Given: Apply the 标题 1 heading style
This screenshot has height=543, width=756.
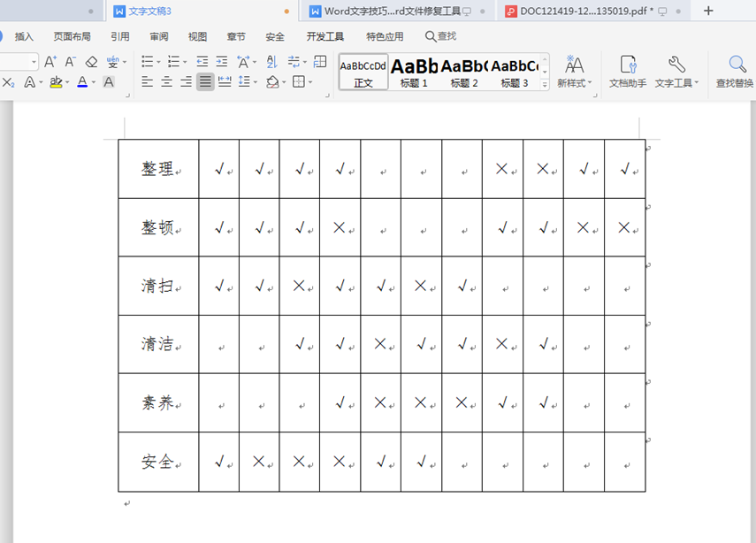Looking at the screenshot, I should point(414,72).
